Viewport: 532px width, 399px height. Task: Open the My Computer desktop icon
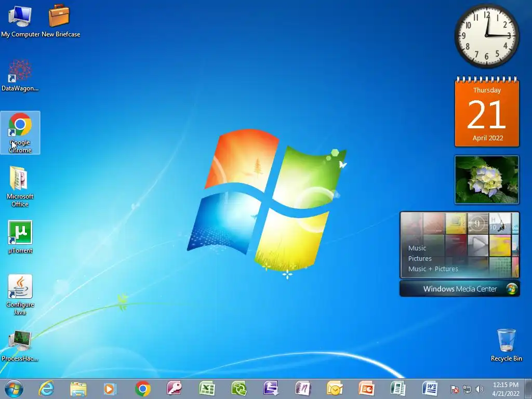(20, 20)
